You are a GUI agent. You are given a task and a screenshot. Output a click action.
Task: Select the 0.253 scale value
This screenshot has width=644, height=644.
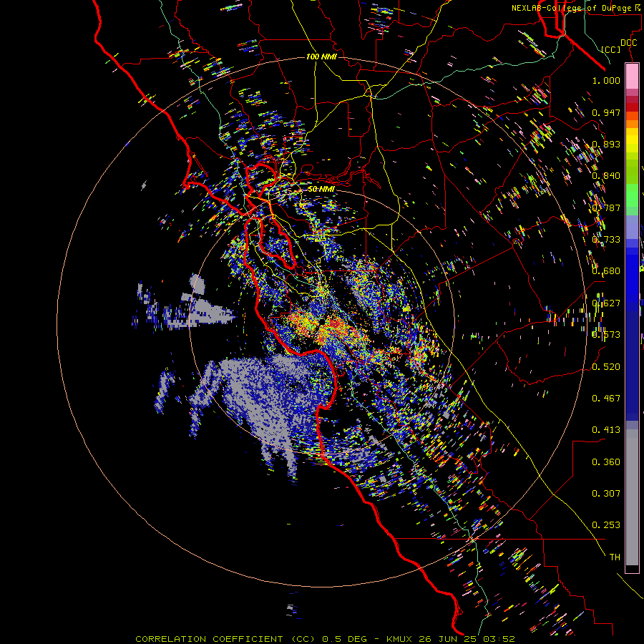tap(606, 525)
